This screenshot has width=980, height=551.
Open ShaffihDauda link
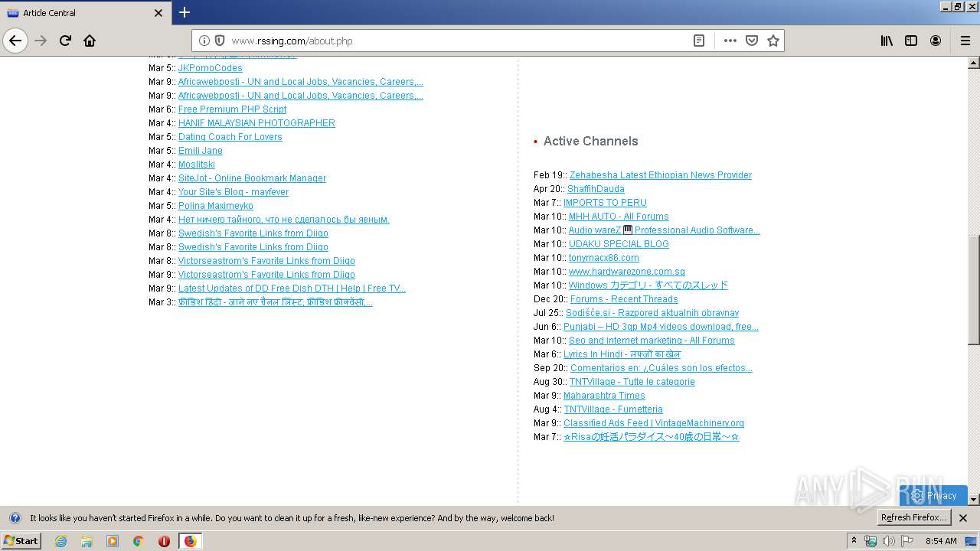[596, 189]
